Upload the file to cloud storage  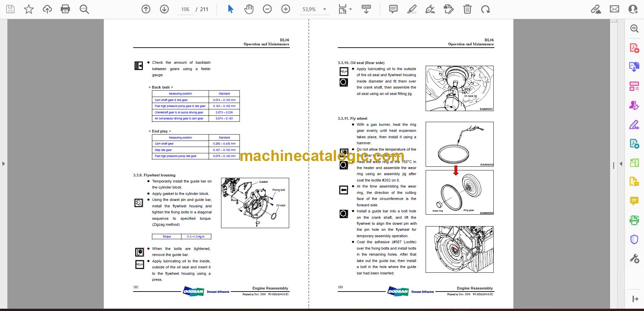pos(47,9)
